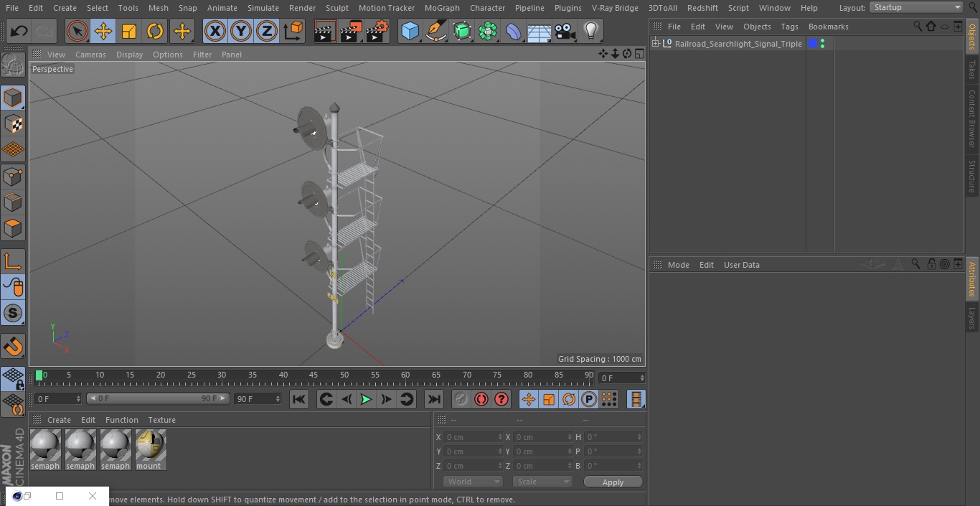
Task: Open the Scale mode dropdown
Action: click(542, 482)
